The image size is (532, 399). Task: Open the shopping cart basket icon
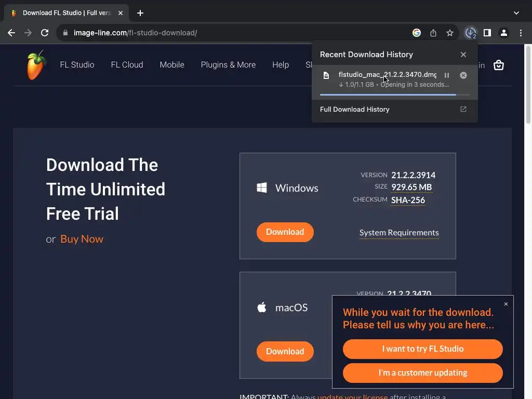coord(498,65)
